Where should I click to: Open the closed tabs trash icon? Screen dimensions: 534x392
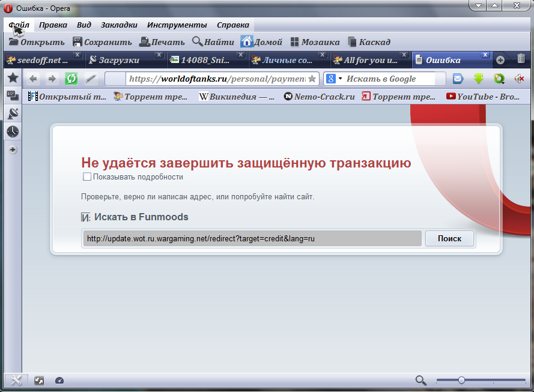521,59
